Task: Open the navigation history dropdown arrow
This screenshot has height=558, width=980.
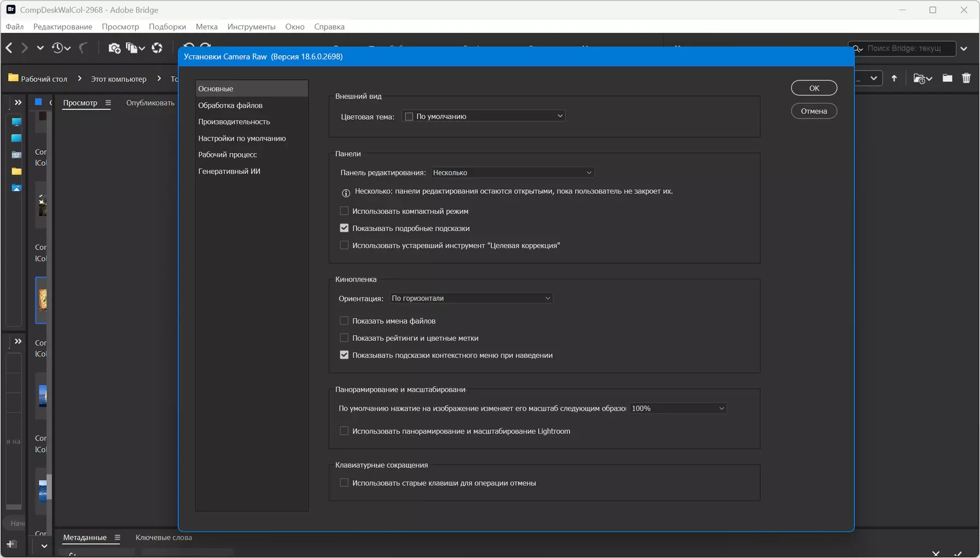Action: [40, 48]
